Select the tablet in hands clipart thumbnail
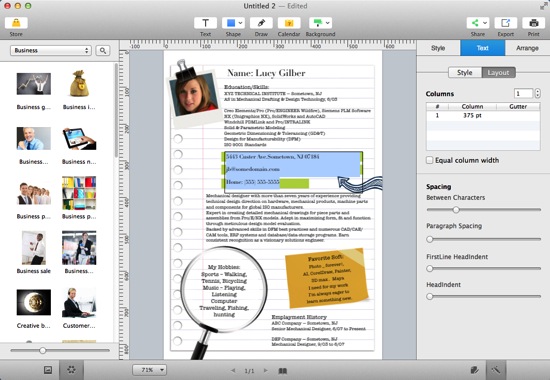This screenshot has width=550, height=380. coord(79,139)
